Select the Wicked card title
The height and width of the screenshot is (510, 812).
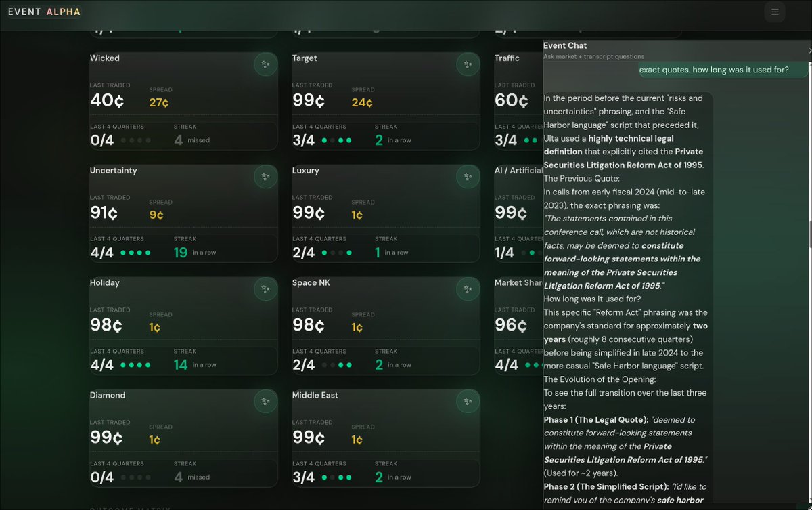[x=105, y=58]
